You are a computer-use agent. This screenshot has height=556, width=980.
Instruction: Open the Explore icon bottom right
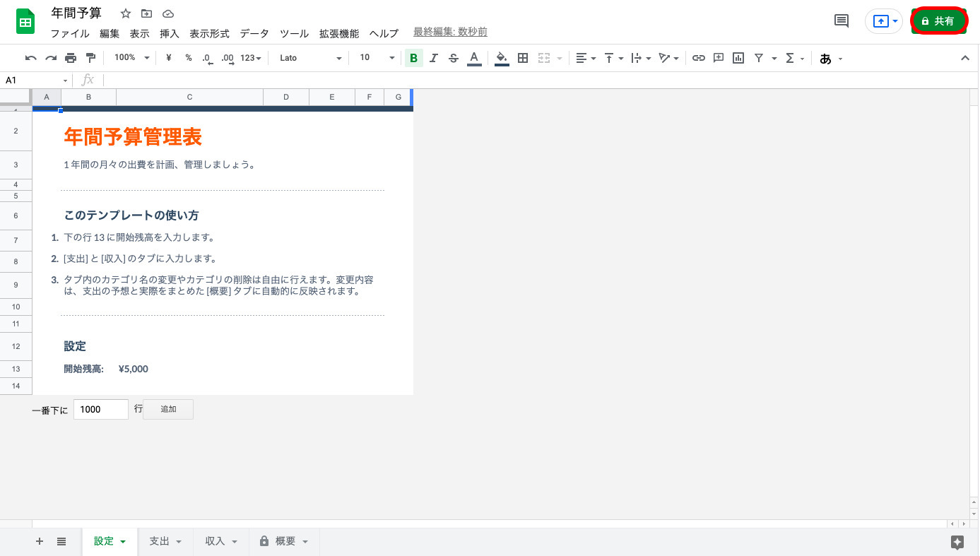tap(957, 542)
